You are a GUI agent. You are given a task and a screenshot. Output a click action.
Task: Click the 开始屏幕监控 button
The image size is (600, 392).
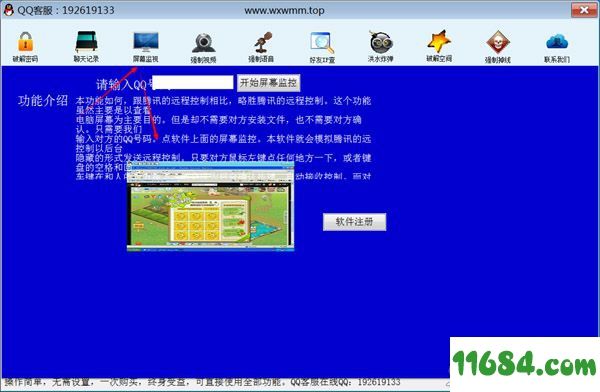tap(268, 83)
